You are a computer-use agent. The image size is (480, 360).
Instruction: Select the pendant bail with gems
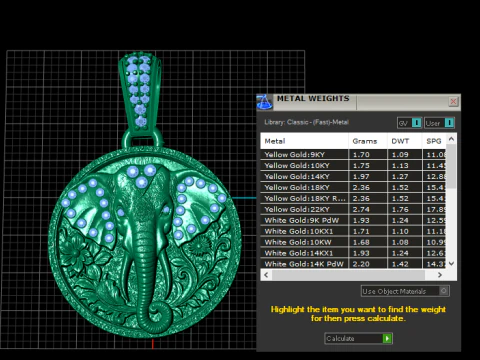pos(140,93)
